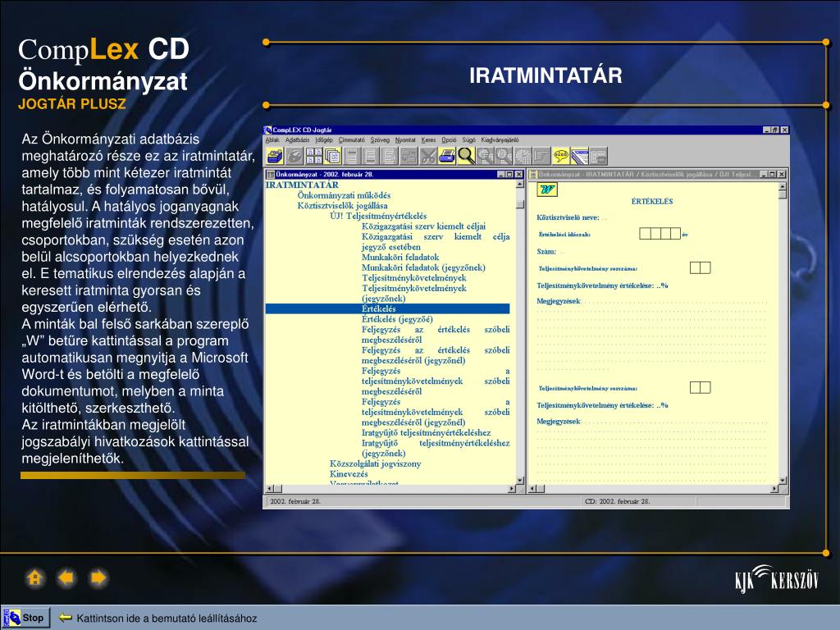Open the Kiadványajánló menu
This screenshot has height=630, width=840.
pyautogui.click(x=500, y=139)
